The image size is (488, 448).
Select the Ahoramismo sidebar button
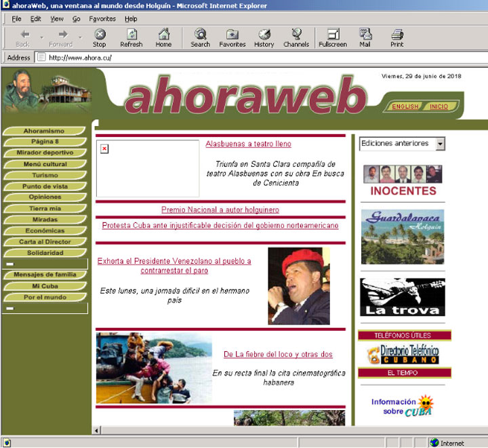[x=44, y=131]
